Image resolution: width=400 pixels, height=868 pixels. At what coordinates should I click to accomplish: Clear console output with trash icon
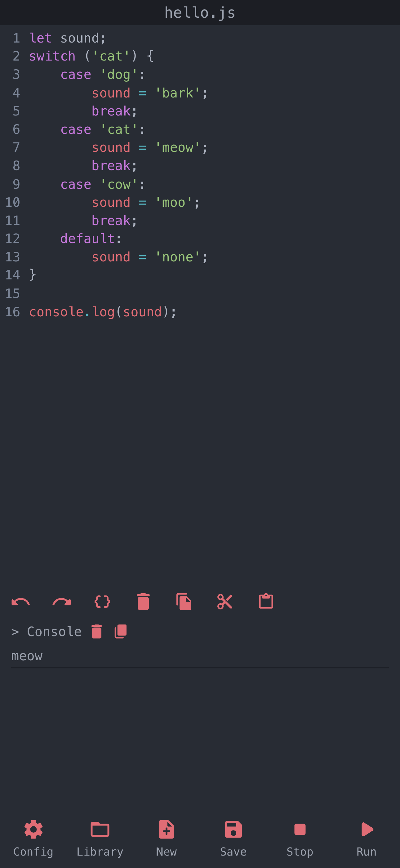tap(97, 631)
